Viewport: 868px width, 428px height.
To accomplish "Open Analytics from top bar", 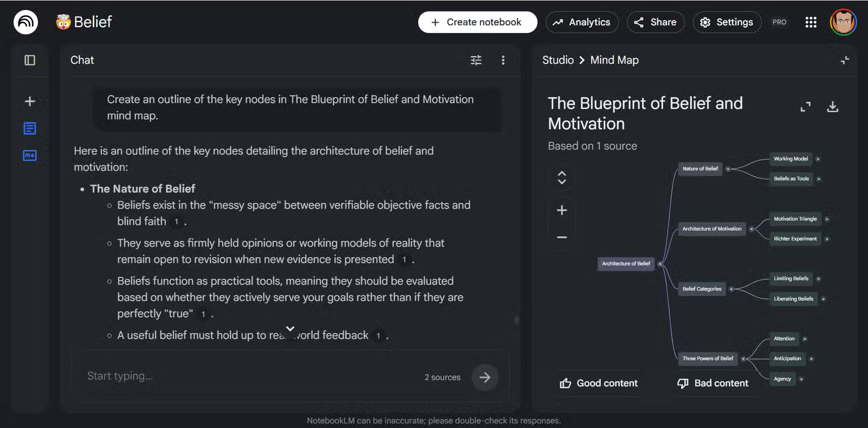I will [582, 22].
